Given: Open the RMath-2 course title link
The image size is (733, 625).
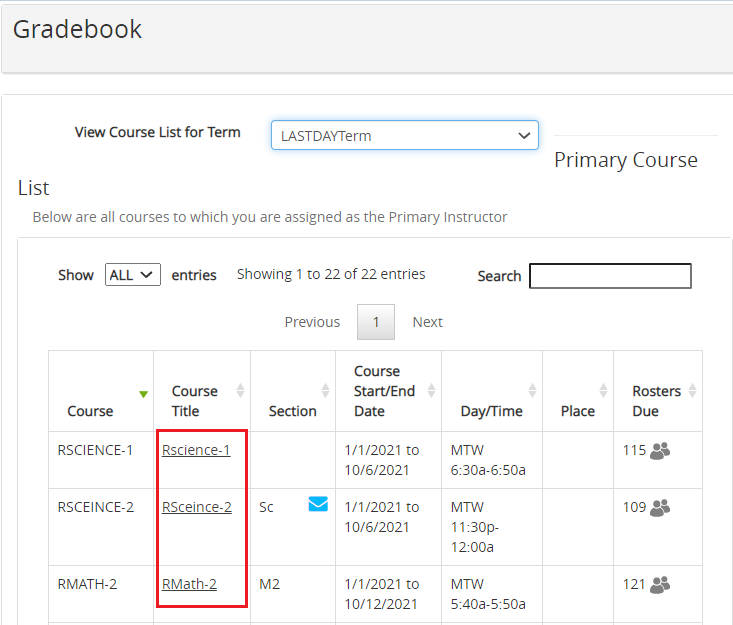Looking at the screenshot, I should coord(189,584).
